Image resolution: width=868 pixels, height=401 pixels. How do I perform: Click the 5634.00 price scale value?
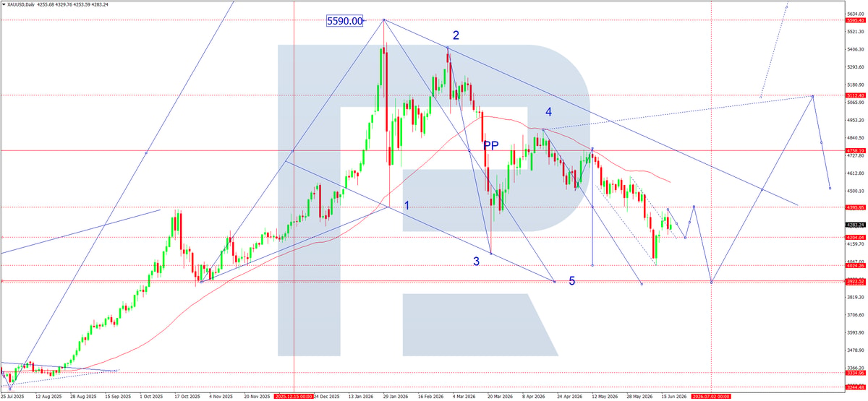[x=855, y=14]
